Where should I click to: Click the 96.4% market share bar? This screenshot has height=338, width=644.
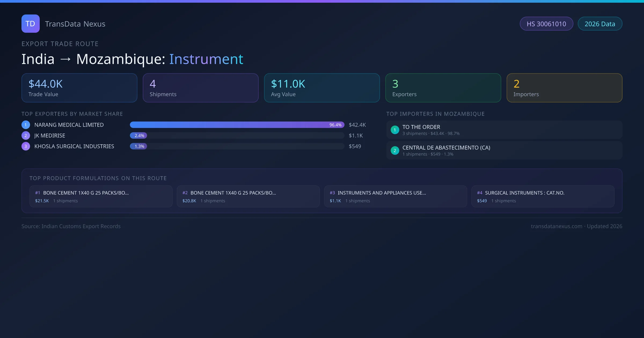click(237, 125)
